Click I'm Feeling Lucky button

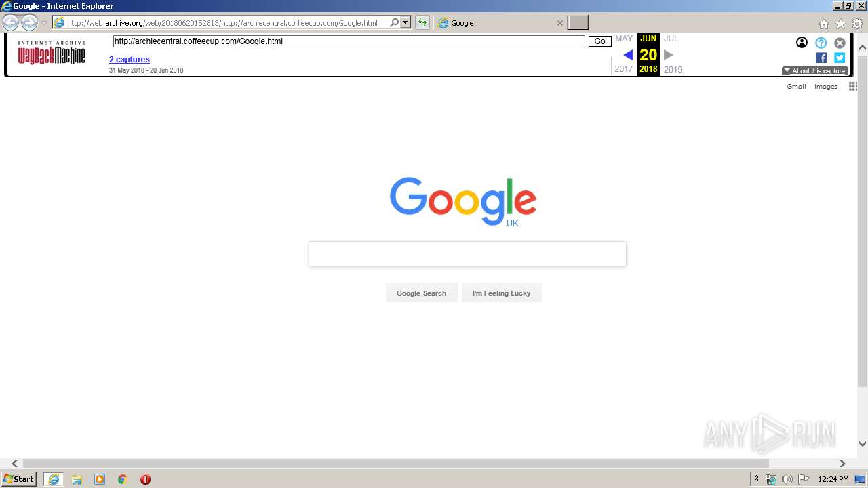[x=501, y=293]
